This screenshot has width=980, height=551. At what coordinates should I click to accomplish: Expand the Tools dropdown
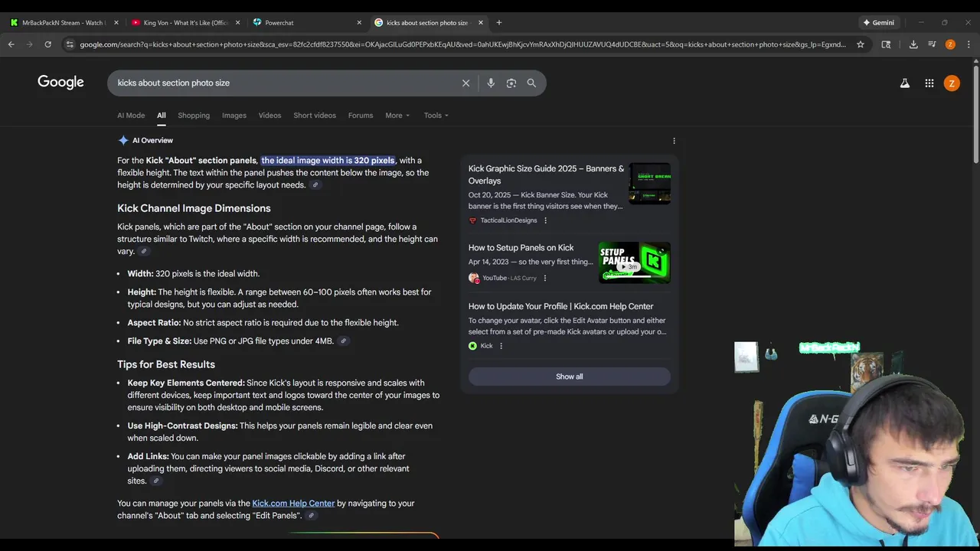[436, 116]
